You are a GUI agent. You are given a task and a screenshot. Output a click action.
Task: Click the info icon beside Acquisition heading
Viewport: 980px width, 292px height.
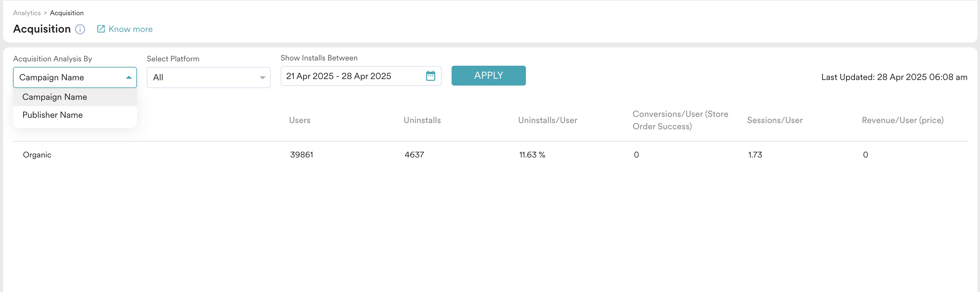(80, 29)
